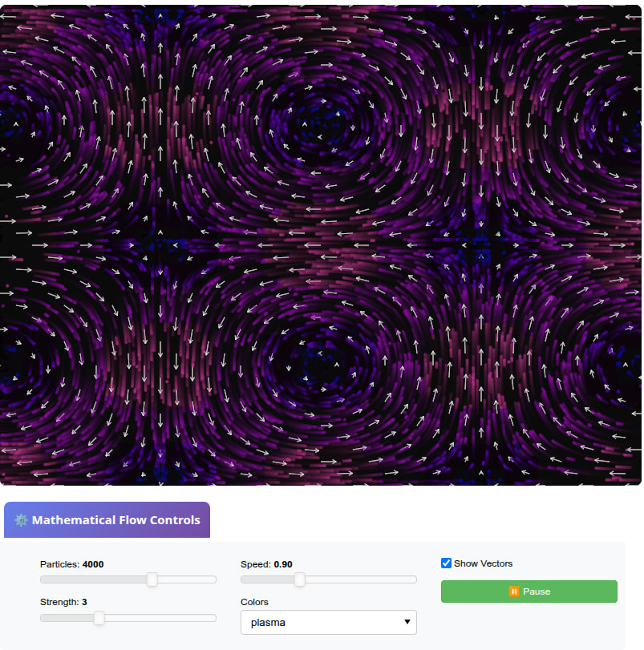644x650 pixels.
Task: Click the far right end of Particles slider
Action: [214, 579]
